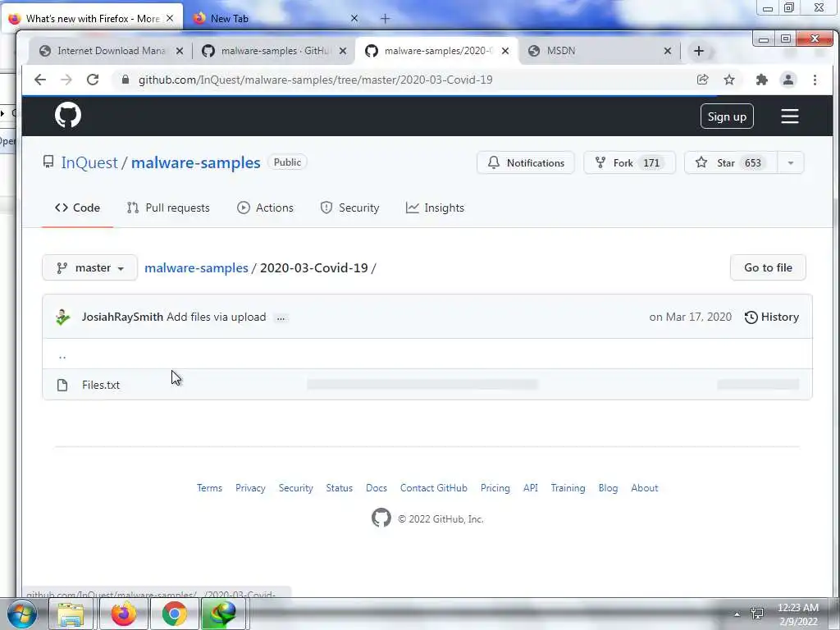The image size is (840, 630).
Task: Open the Files.txt file
Action: coord(101,386)
